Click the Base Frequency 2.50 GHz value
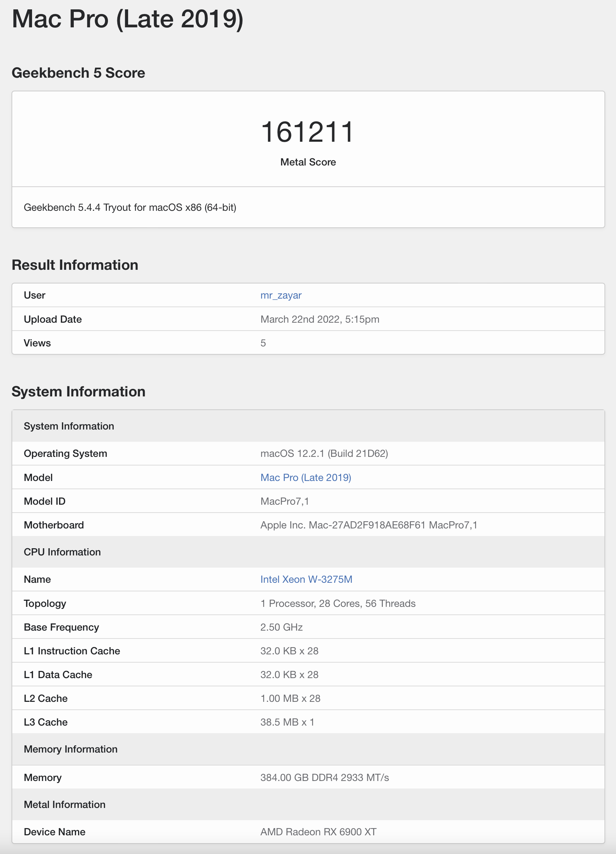Image resolution: width=616 pixels, height=854 pixels. coord(282,627)
